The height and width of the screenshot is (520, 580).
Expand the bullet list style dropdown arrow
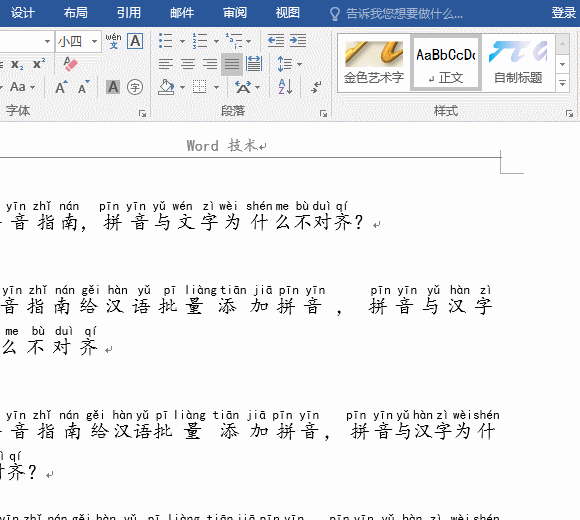(x=182, y=41)
